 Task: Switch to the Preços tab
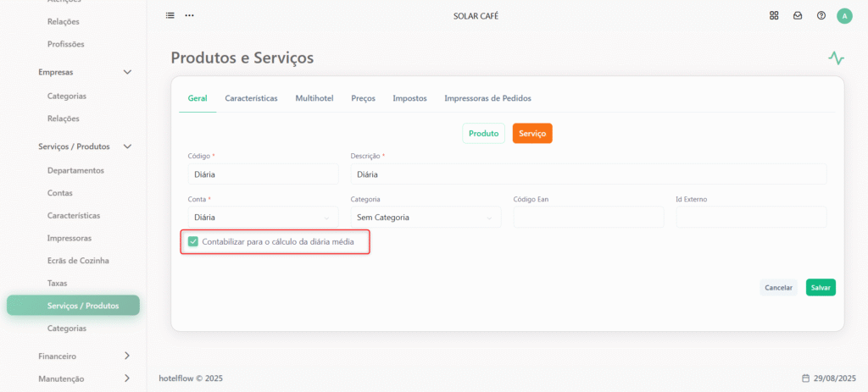(363, 98)
